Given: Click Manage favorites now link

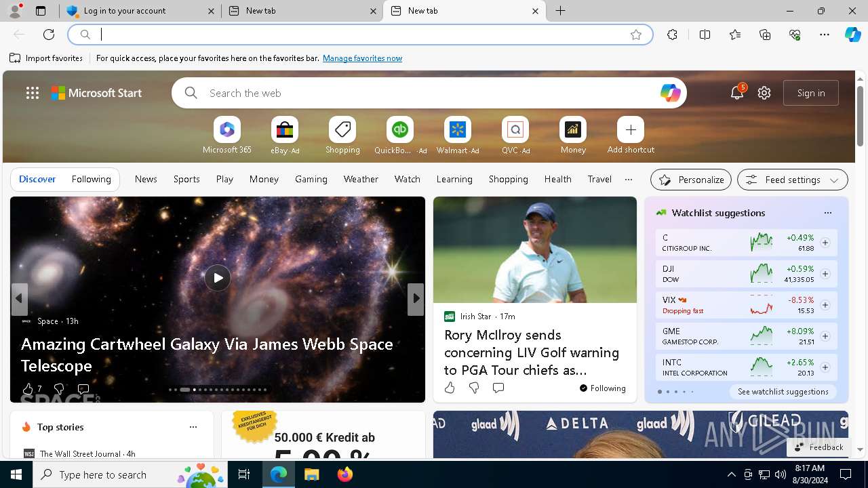Looking at the screenshot, I should (362, 58).
